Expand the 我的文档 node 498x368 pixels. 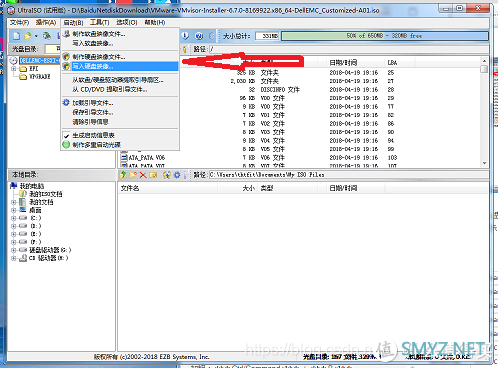[13, 202]
